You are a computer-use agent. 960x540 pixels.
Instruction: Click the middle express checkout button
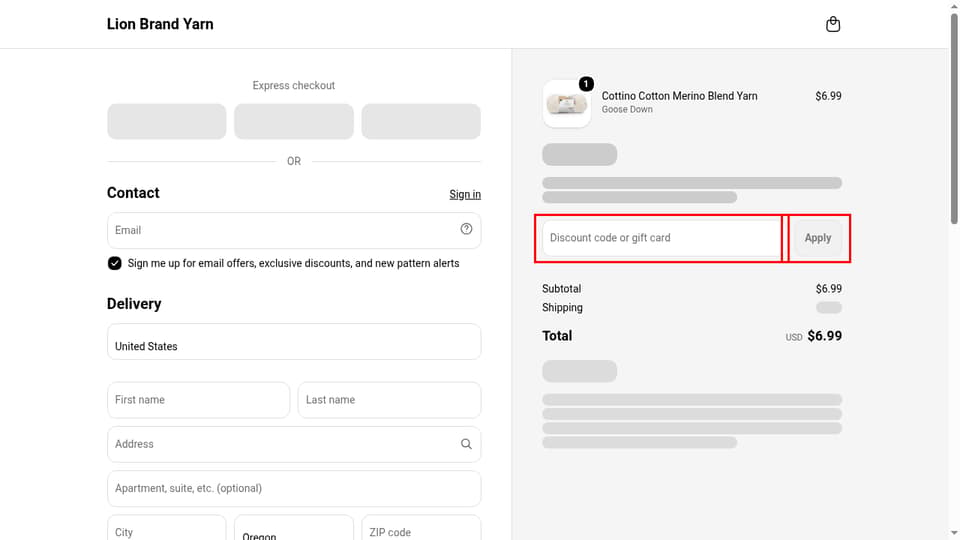pyautogui.click(x=294, y=121)
